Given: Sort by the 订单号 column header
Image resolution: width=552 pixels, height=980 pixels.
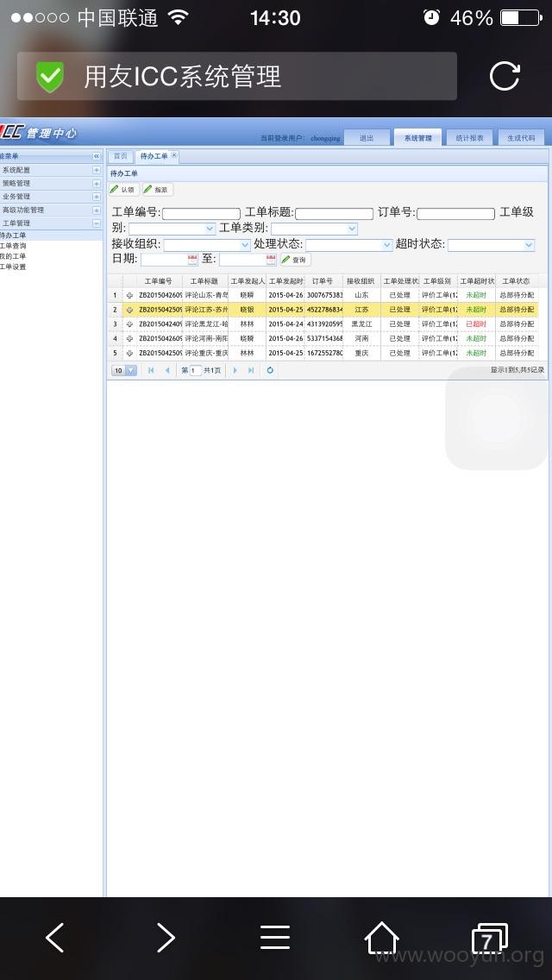Looking at the screenshot, I should 323,281.
